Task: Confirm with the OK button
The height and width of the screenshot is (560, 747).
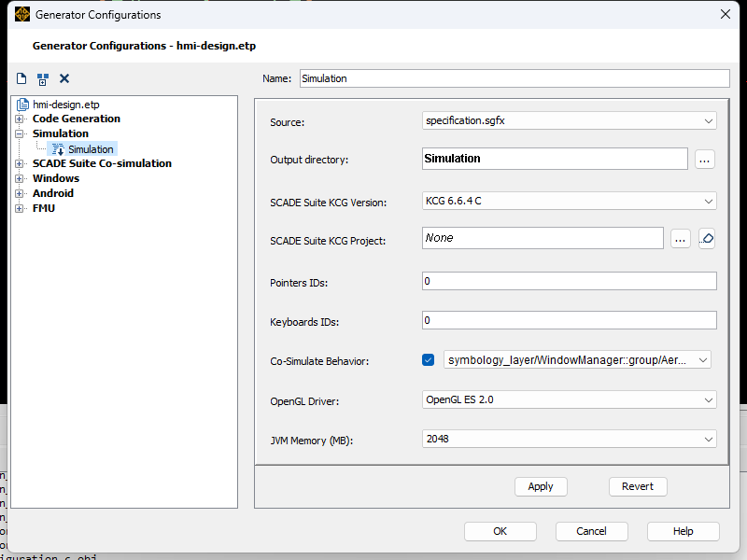Action: coord(500,531)
